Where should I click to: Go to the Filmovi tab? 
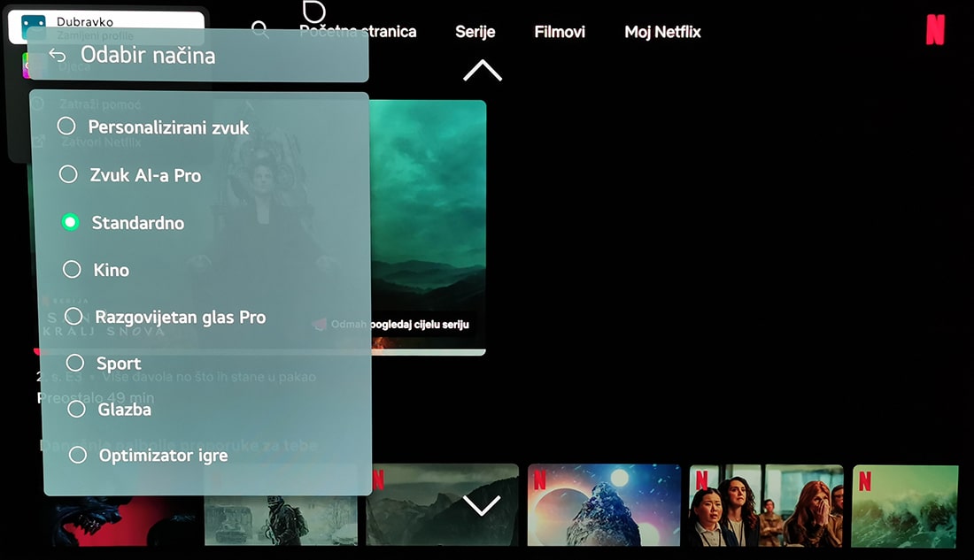[x=560, y=32]
